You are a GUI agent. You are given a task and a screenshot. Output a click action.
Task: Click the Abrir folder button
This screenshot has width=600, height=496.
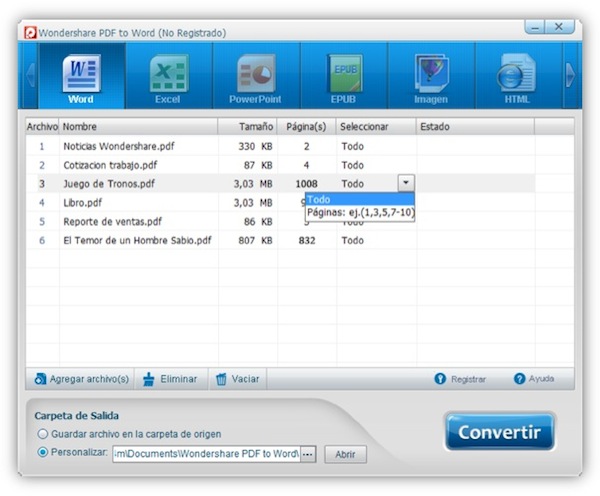coord(346,454)
